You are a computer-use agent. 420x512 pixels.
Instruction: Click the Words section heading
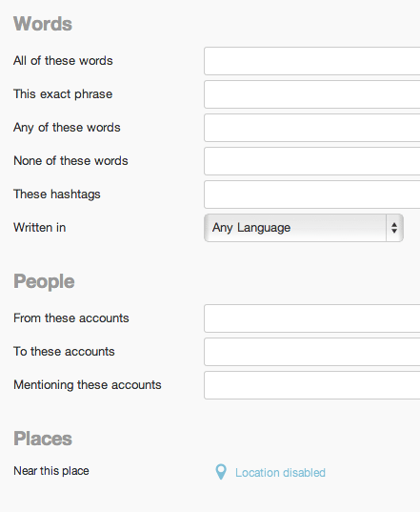(x=43, y=24)
